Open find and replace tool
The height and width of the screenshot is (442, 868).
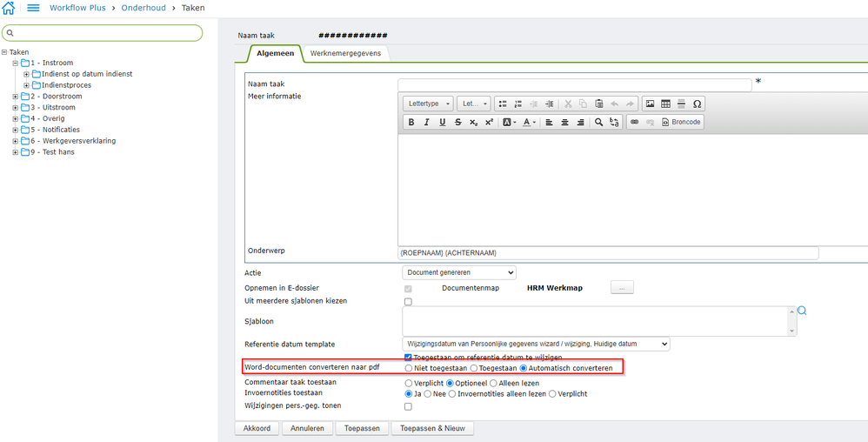pos(614,123)
